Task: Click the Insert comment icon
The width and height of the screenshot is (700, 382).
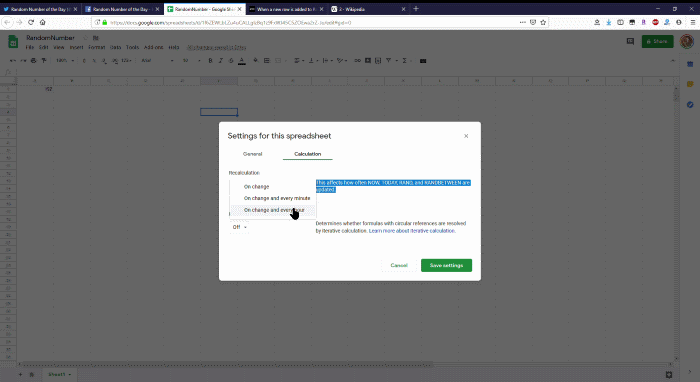Action: click(x=367, y=61)
